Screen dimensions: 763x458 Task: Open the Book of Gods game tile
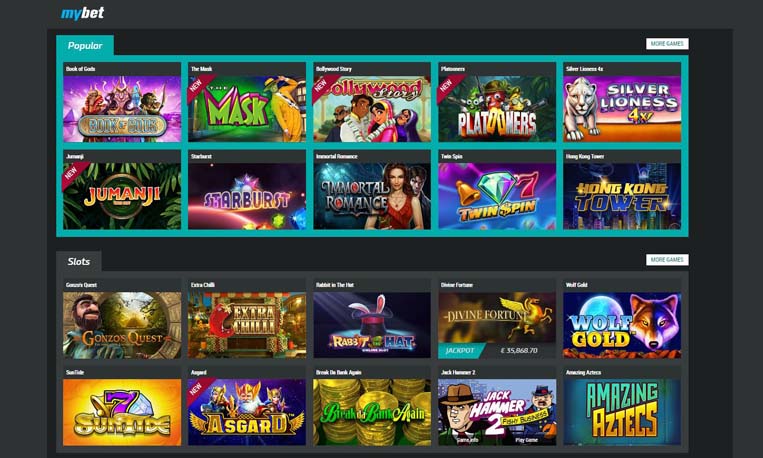[x=122, y=102]
